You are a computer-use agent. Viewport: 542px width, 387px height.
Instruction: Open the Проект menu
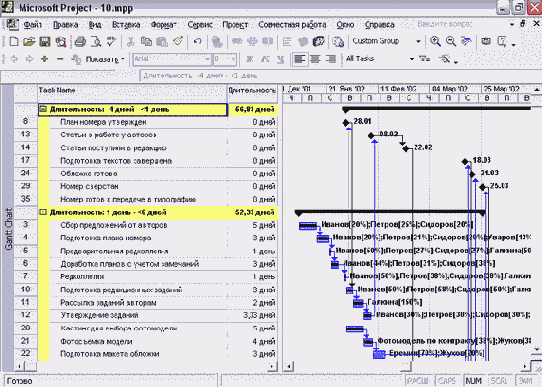235,25
